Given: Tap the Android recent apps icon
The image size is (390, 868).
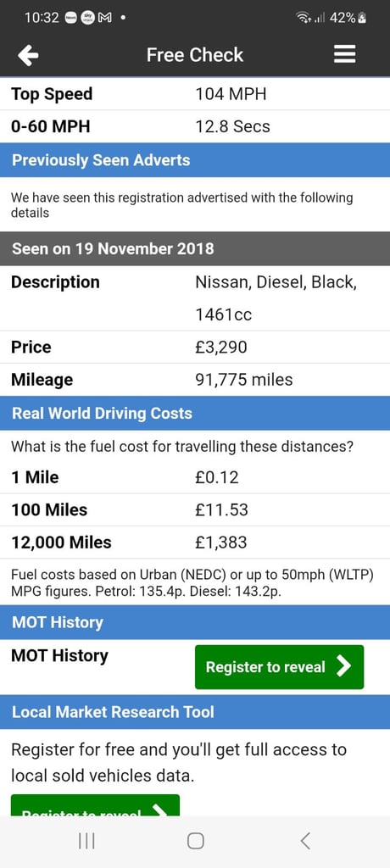Looking at the screenshot, I should [x=86, y=841].
